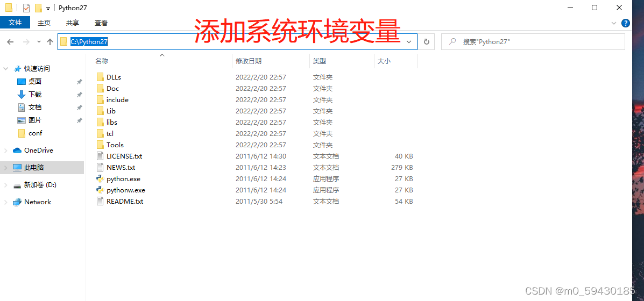
Task: Click the new folder icon in title bar
Action: click(38, 8)
